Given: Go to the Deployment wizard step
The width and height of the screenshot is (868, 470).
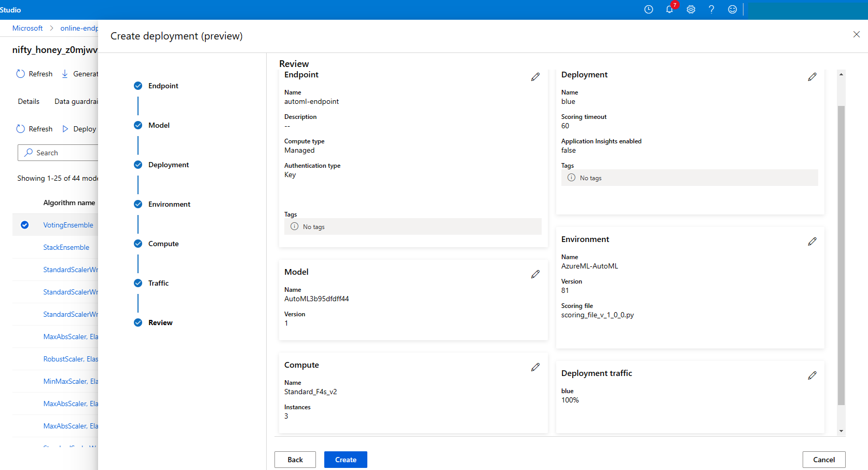Looking at the screenshot, I should (169, 165).
